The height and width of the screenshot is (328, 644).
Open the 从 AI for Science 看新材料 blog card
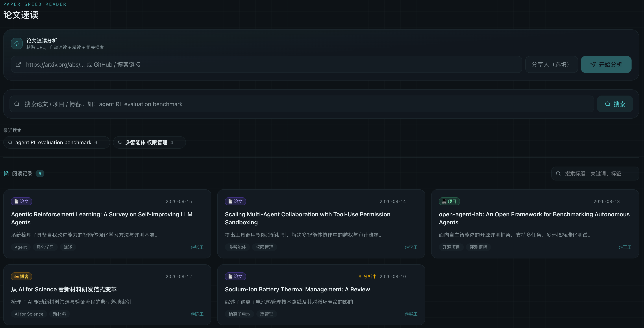[107, 295]
